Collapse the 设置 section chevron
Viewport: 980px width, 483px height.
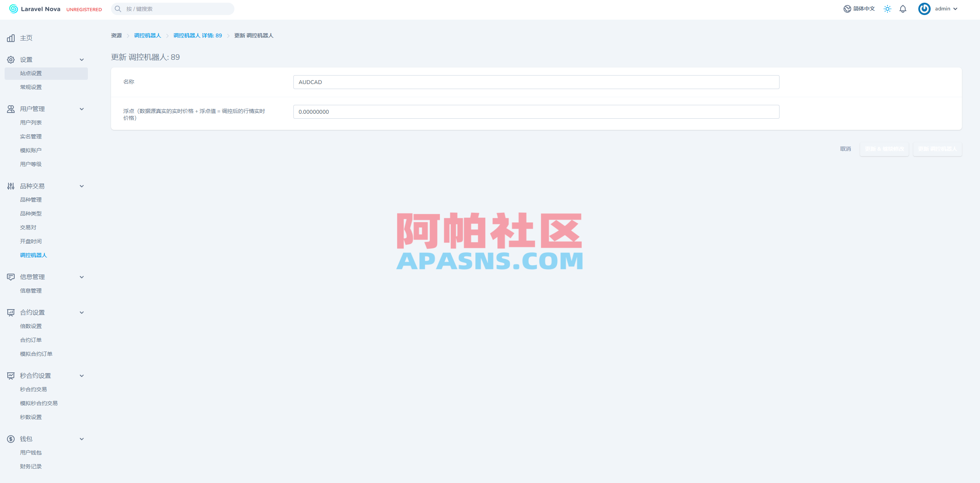coord(82,59)
